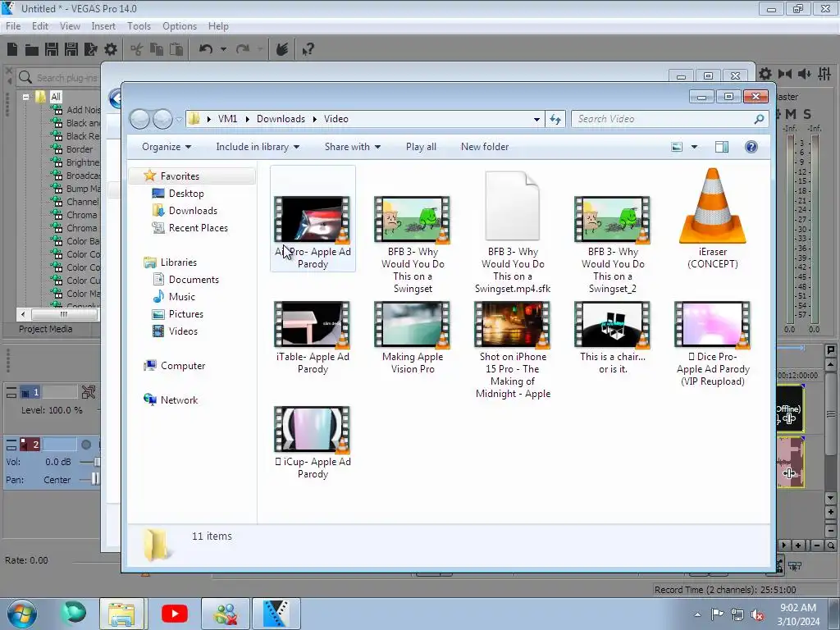Open the Options menu

tap(180, 26)
